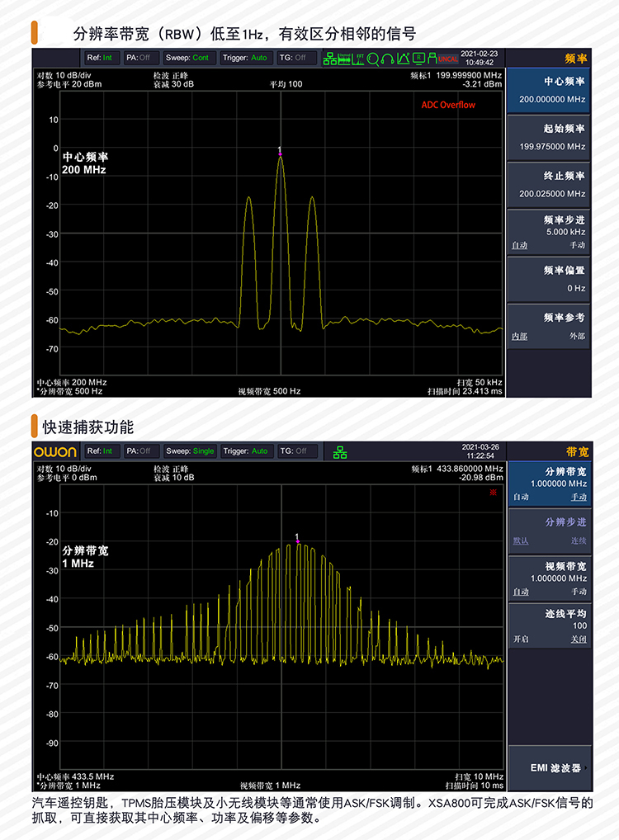
Task: Click the OWON logo in the bandwidth screen
Action: (x=55, y=451)
